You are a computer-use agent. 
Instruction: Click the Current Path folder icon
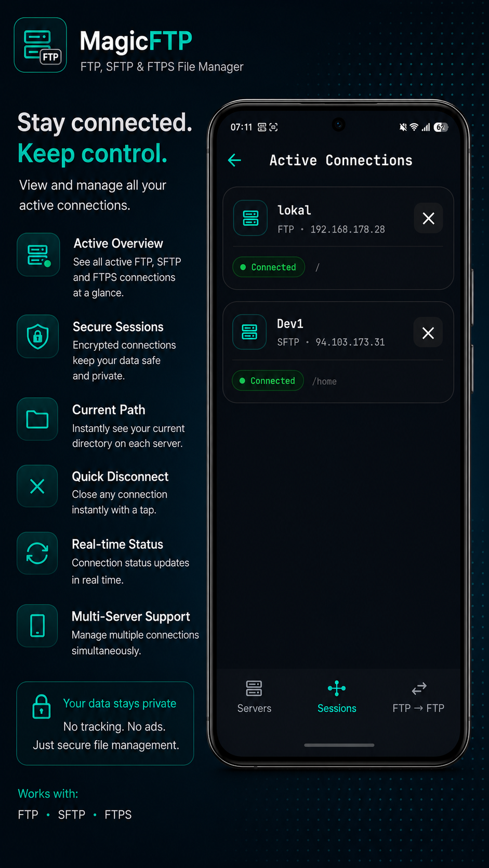37,419
